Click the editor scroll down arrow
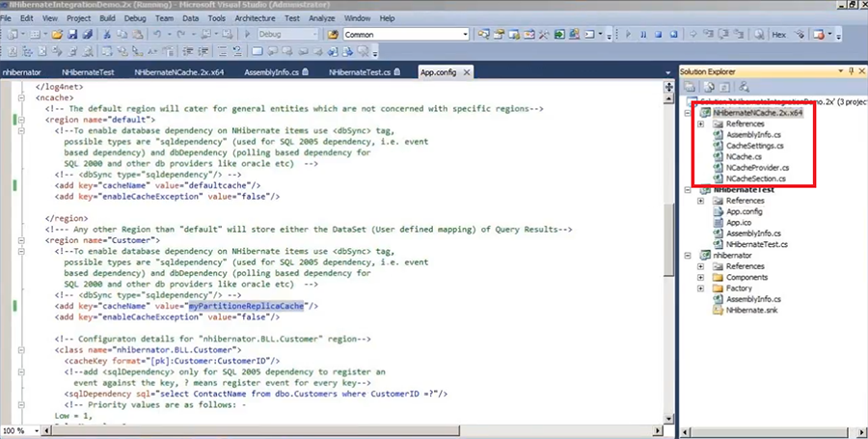 (668, 419)
